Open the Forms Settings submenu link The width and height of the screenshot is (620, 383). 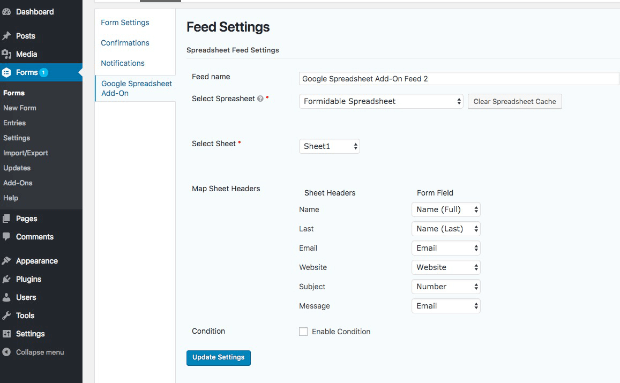click(x=17, y=138)
